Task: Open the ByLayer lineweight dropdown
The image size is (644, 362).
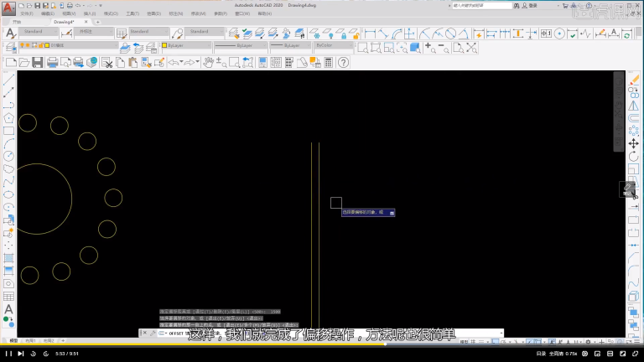Action: click(x=290, y=45)
